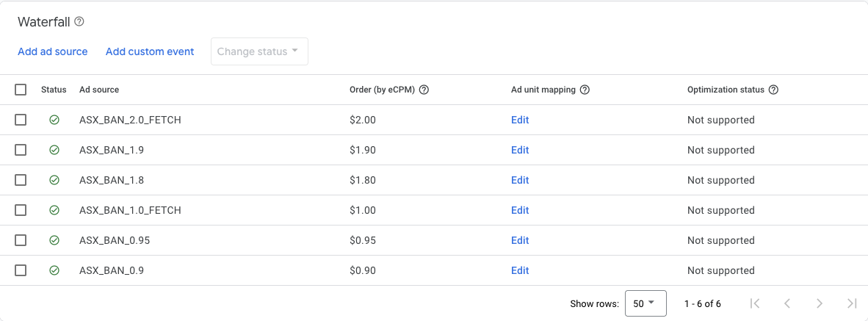Open help for Order (by eCPM)
The height and width of the screenshot is (321, 868).
424,90
